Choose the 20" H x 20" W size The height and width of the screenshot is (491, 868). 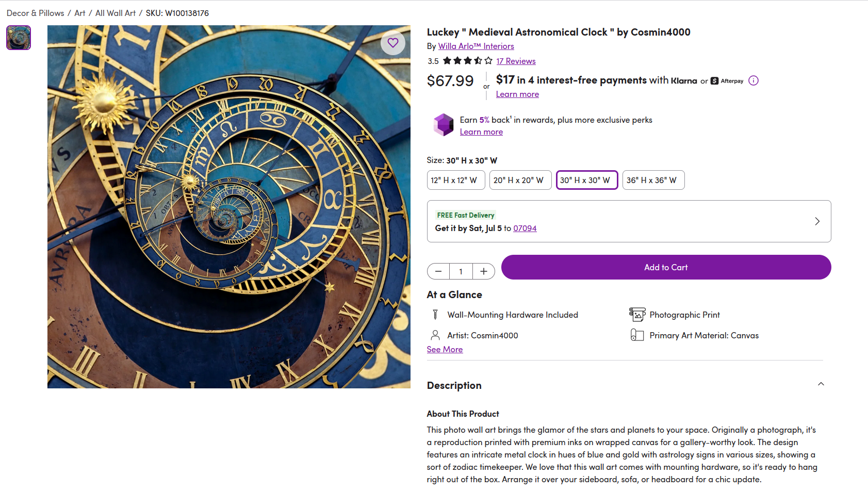click(x=520, y=180)
